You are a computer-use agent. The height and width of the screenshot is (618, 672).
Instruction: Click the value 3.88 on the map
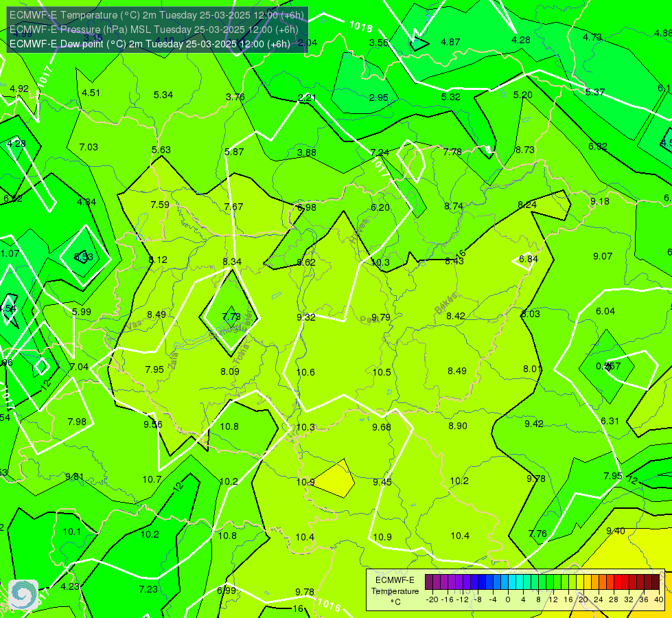(x=307, y=152)
